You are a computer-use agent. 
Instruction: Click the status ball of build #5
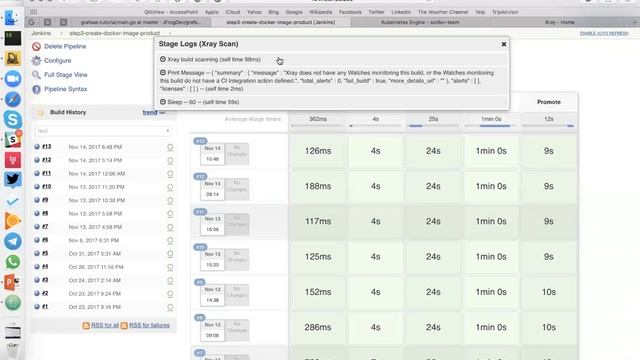click(37, 253)
